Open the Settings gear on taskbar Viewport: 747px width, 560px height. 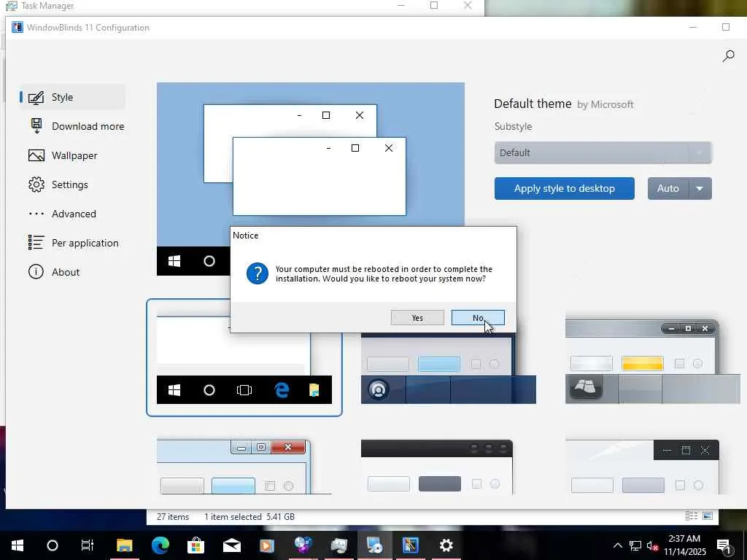(446, 545)
